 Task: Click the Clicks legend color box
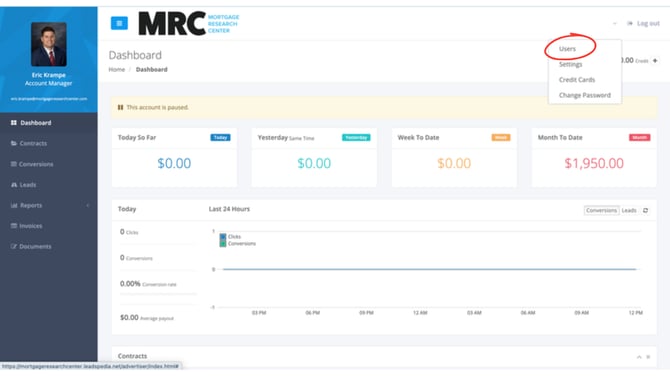pyautogui.click(x=223, y=236)
